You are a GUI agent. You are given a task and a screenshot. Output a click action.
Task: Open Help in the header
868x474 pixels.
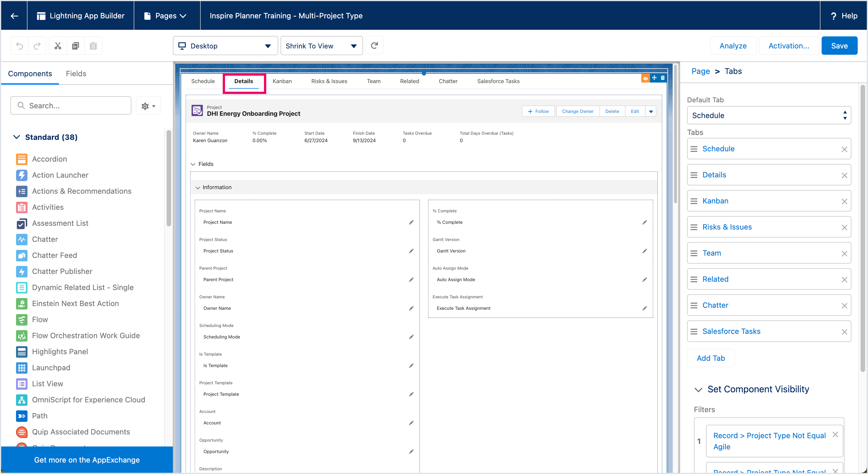coord(844,15)
